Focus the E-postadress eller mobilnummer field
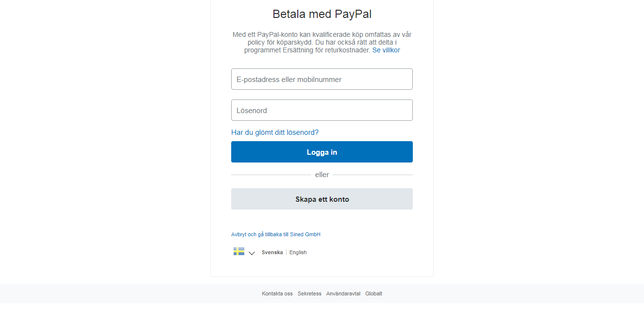The width and height of the screenshot is (644, 309). [322, 79]
